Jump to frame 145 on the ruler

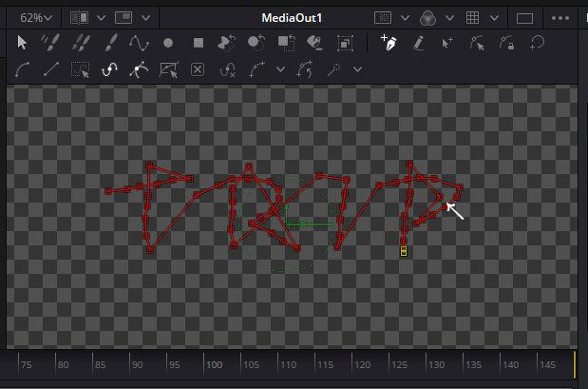click(547, 364)
